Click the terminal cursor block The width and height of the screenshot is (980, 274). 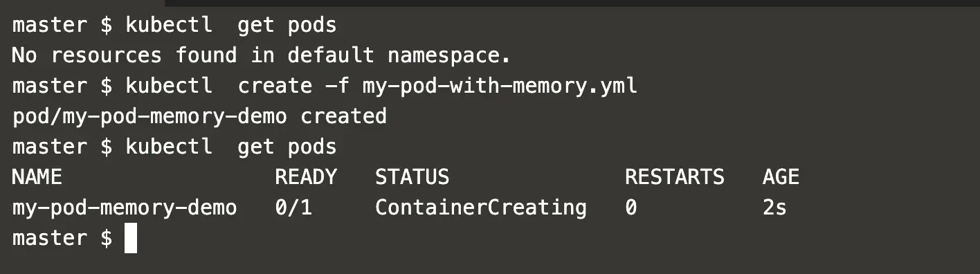(131, 238)
